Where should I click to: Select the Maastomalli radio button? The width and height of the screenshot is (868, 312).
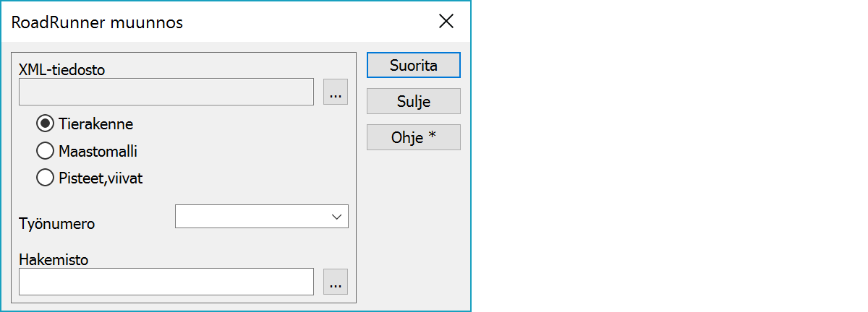pyautogui.click(x=45, y=151)
